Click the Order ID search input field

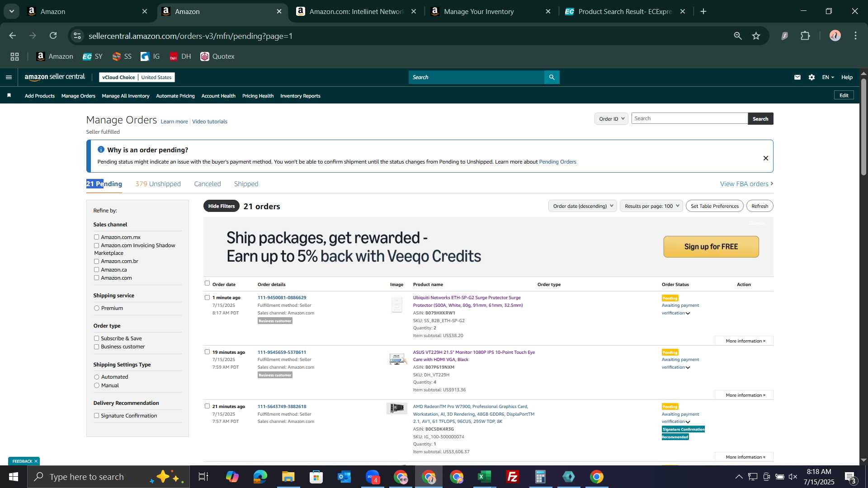[x=689, y=118]
